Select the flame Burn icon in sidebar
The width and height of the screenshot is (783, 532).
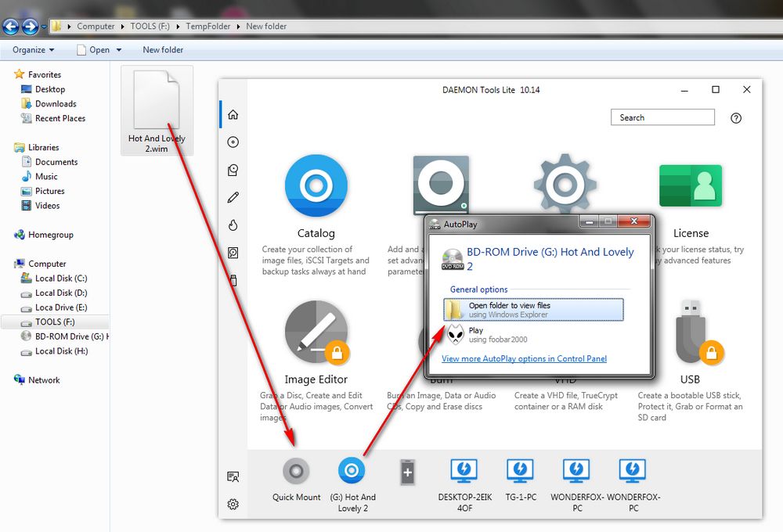[233, 225]
